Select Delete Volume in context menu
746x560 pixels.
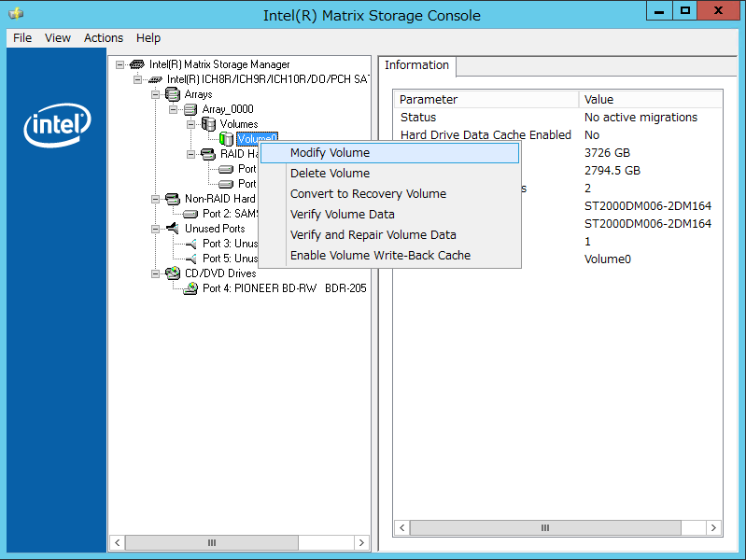(x=330, y=174)
